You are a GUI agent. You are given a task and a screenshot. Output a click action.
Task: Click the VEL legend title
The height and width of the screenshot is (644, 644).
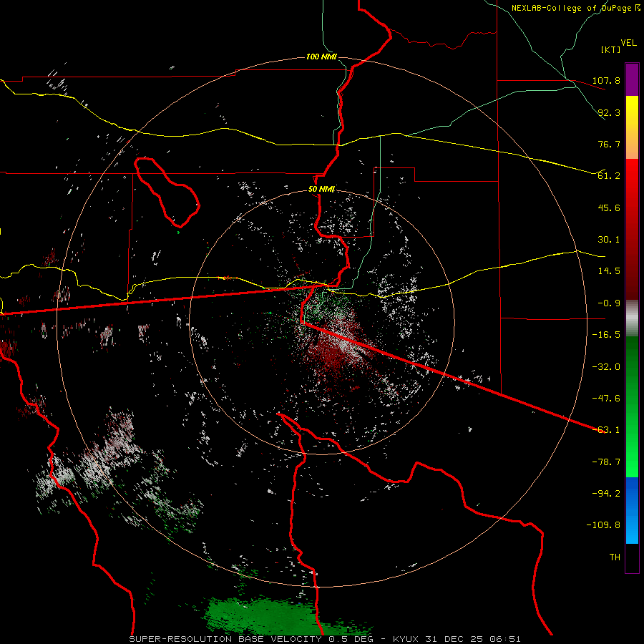pyautogui.click(x=628, y=43)
